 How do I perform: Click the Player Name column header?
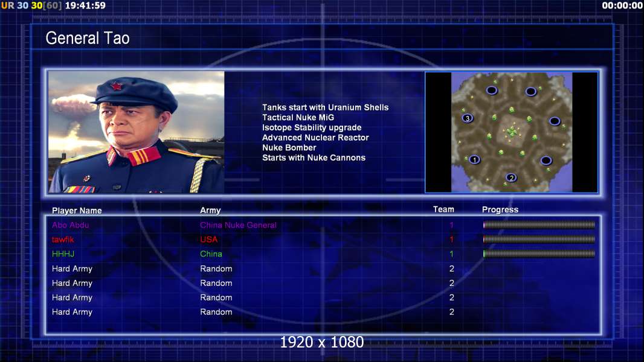pyautogui.click(x=77, y=211)
